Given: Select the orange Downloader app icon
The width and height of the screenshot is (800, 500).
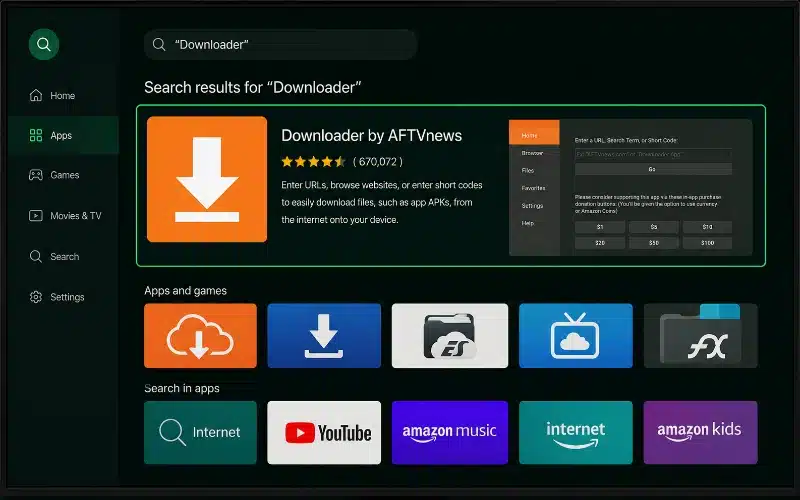Looking at the screenshot, I should [207, 179].
